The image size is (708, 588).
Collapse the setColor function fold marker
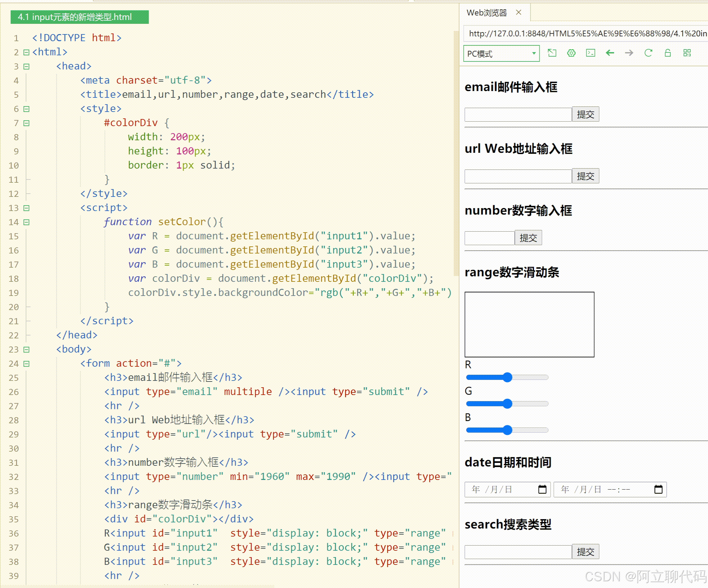point(26,222)
